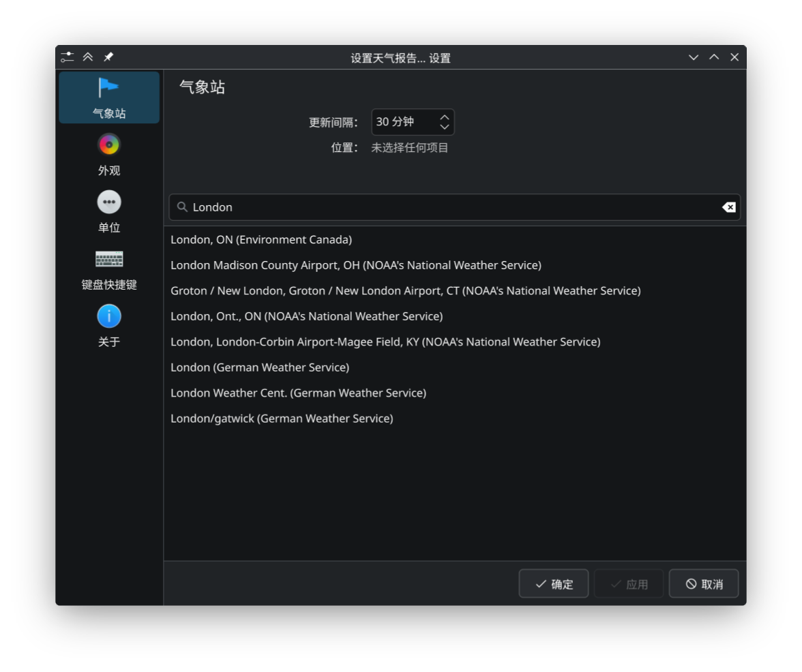Open the 气象站 weather station page
802x672 pixels.
point(109,97)
